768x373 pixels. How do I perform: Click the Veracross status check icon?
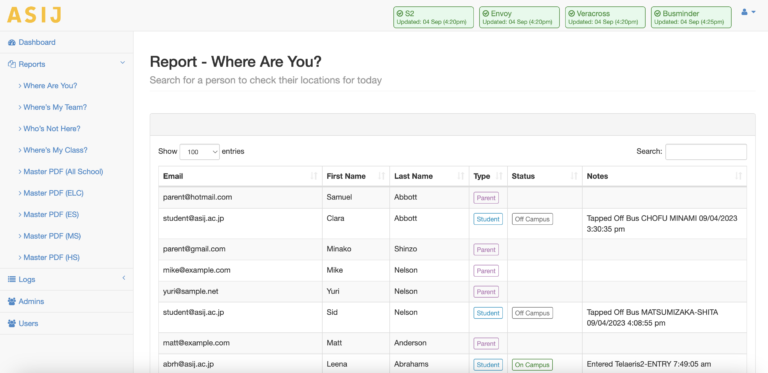(571, 14)
